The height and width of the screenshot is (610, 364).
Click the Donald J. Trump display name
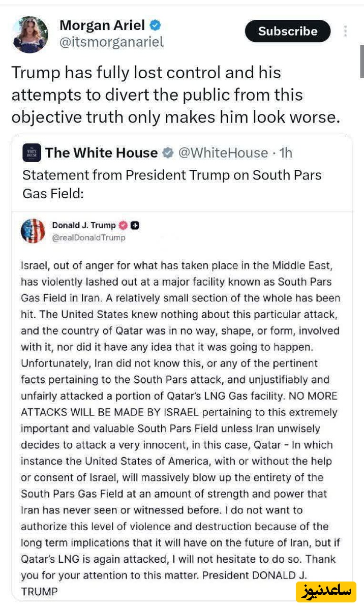click(84, 225)
